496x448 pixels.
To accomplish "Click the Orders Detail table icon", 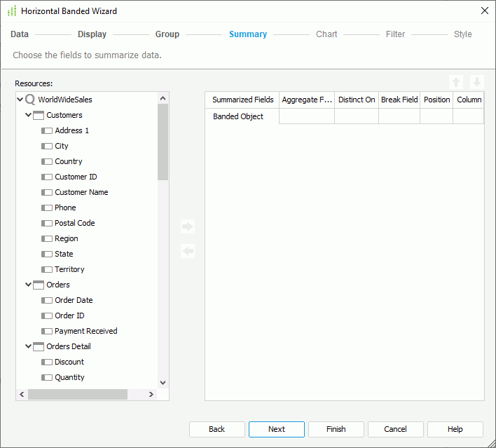I will coord(39,346).
